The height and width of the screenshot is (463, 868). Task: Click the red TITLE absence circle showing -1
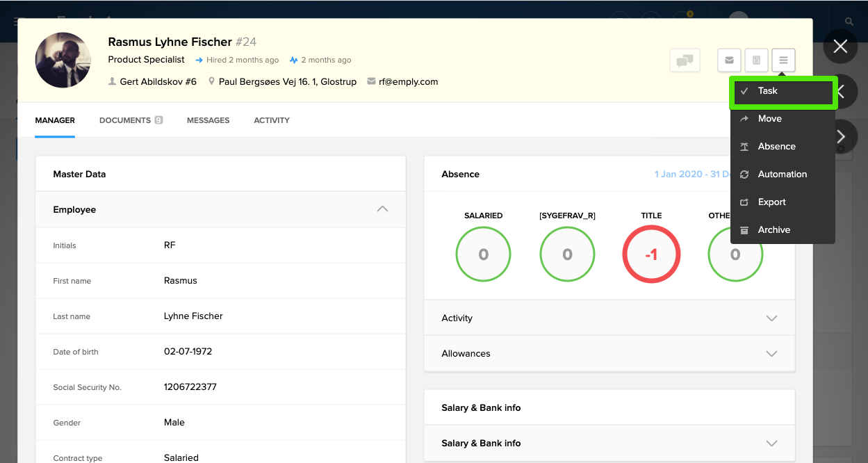click(651, 254)
